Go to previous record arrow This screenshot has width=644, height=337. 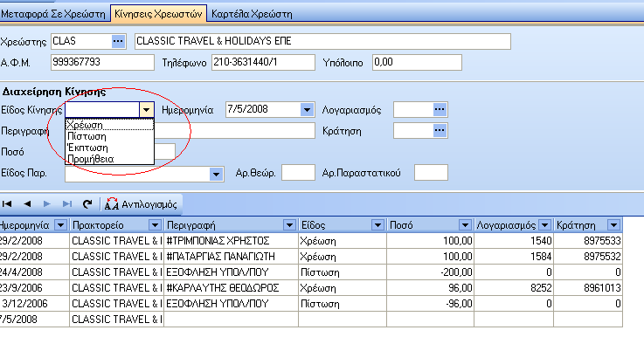point(27,204)
